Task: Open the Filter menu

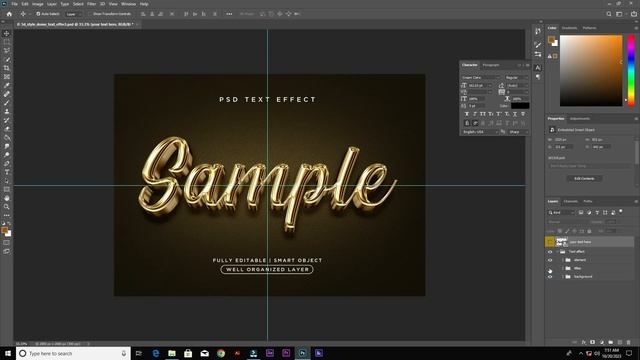Action: 91,4
